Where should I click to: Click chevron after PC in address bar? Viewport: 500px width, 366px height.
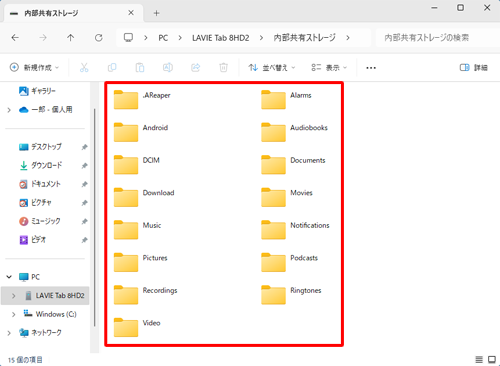pos(180,38)
